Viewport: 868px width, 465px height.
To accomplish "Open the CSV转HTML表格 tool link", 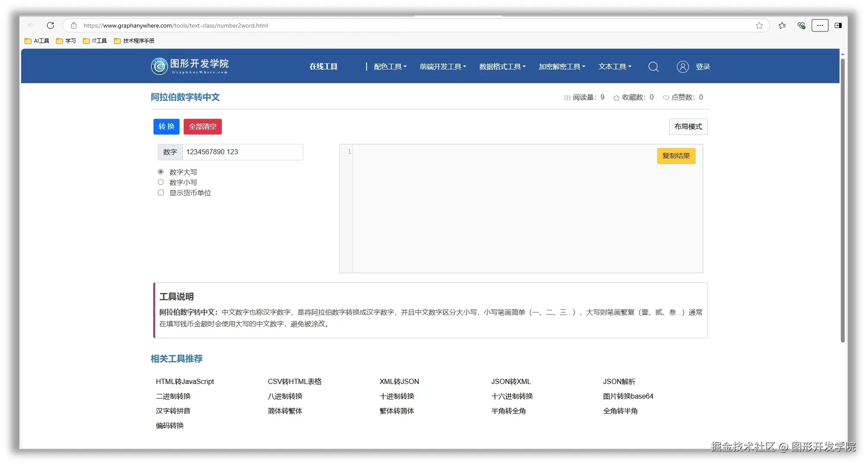I will click(295, 382).
